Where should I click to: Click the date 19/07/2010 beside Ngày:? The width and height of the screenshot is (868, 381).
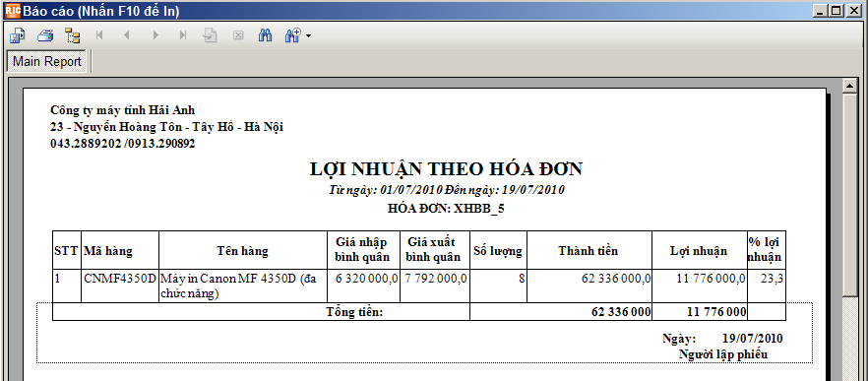(x=752, y=339)
